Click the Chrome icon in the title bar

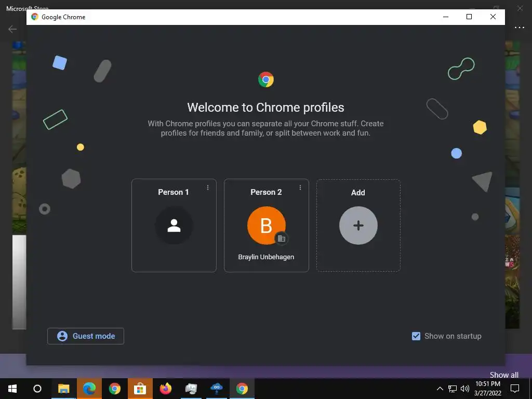35,17
